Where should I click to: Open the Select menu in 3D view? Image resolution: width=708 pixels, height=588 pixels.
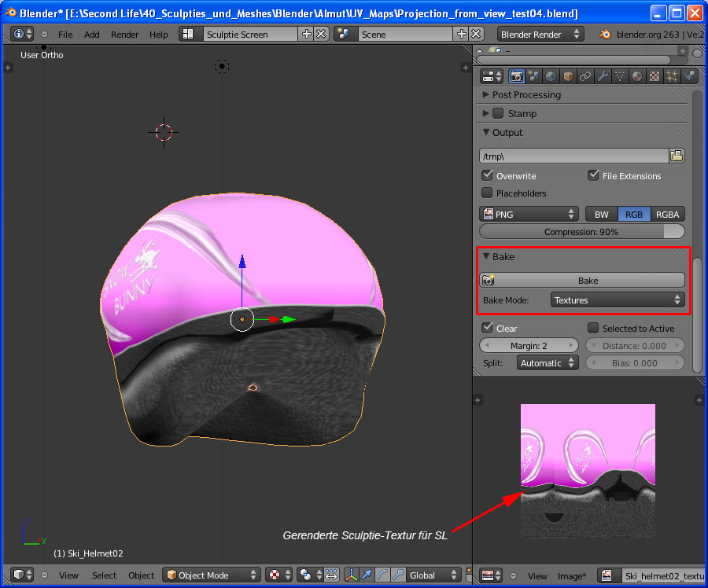[x=104, y=575]
